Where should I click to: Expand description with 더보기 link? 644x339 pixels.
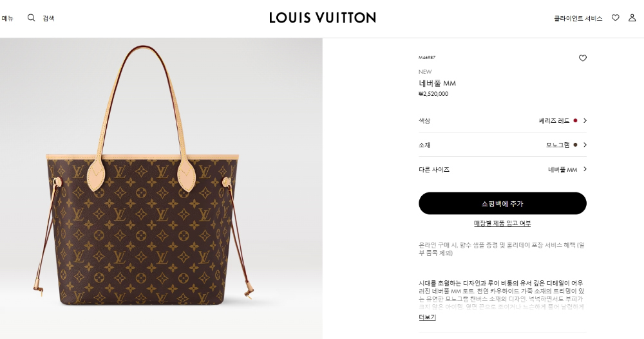427,317
